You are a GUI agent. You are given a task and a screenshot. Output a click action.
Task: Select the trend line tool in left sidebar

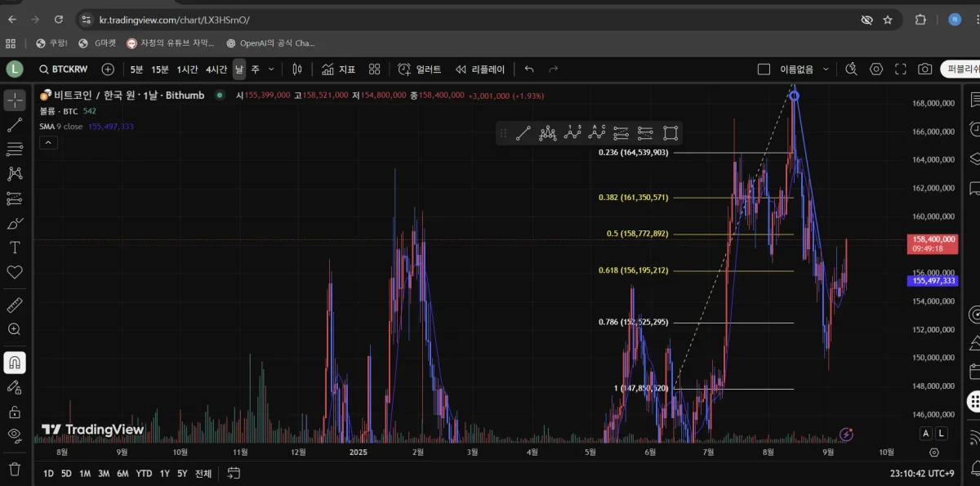15,125
